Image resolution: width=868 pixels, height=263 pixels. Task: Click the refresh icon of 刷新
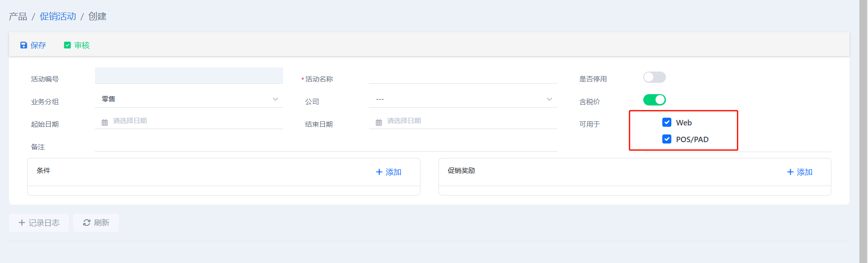[x=87, y=223]
